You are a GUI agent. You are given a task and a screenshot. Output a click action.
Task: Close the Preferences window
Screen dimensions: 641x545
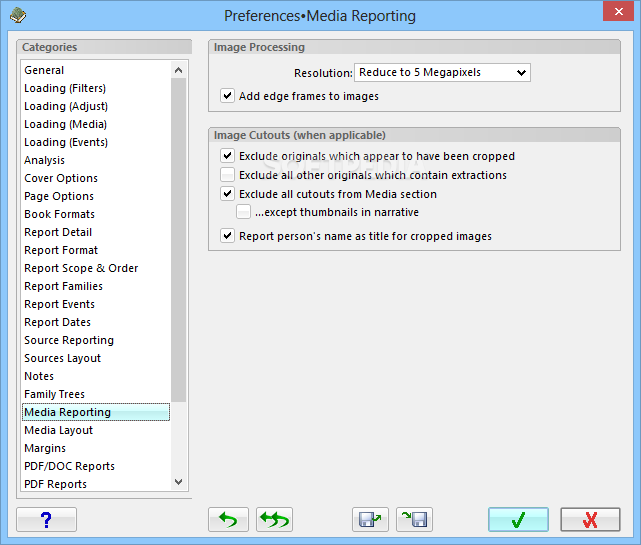pyautogui.click(x=618, y=11)
